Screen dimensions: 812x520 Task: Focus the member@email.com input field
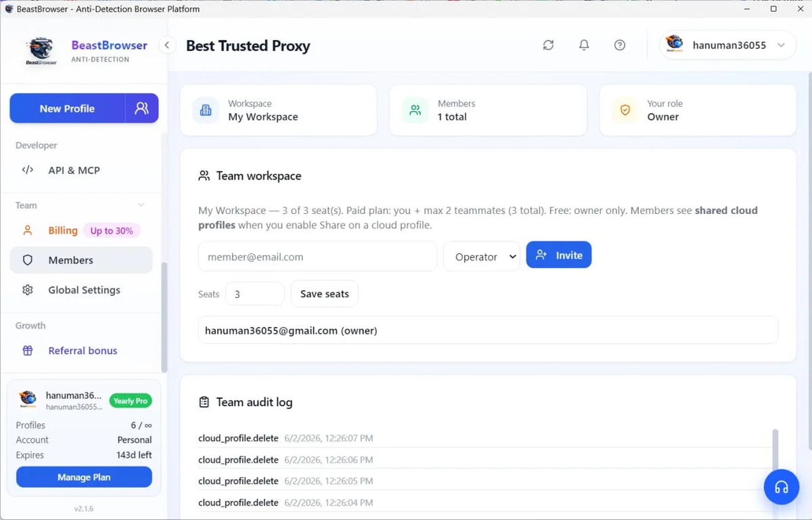[x=317, y=257]
